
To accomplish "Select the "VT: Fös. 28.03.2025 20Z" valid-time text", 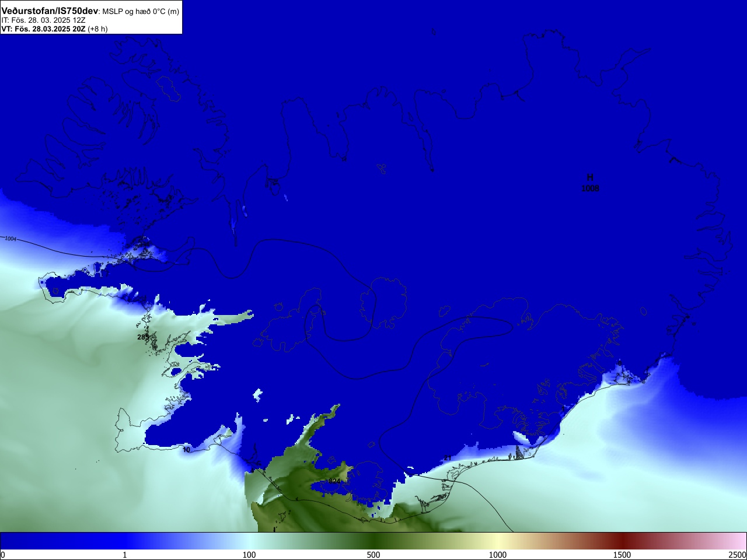I will pyautogui.click(x=43, y=29).
